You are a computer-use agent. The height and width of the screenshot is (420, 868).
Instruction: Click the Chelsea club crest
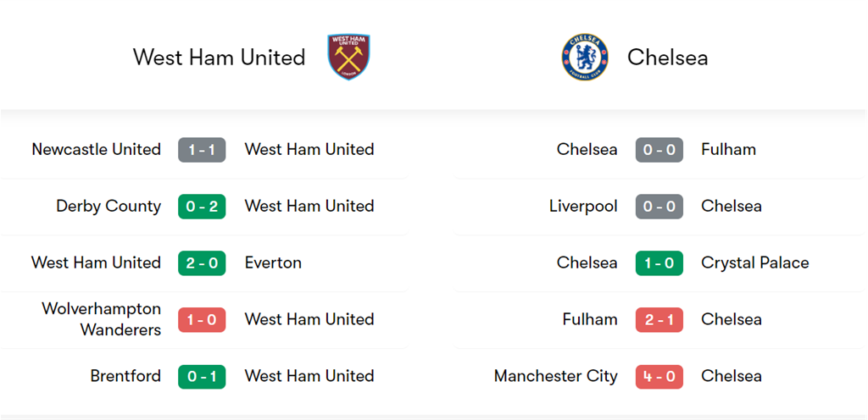(585, 58)
